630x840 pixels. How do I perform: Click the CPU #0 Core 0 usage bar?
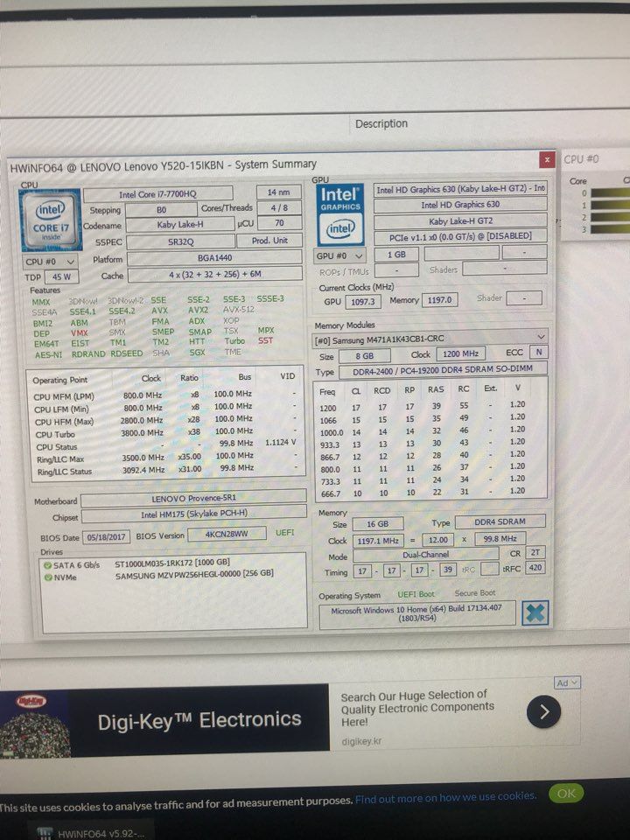click(610, 193)
